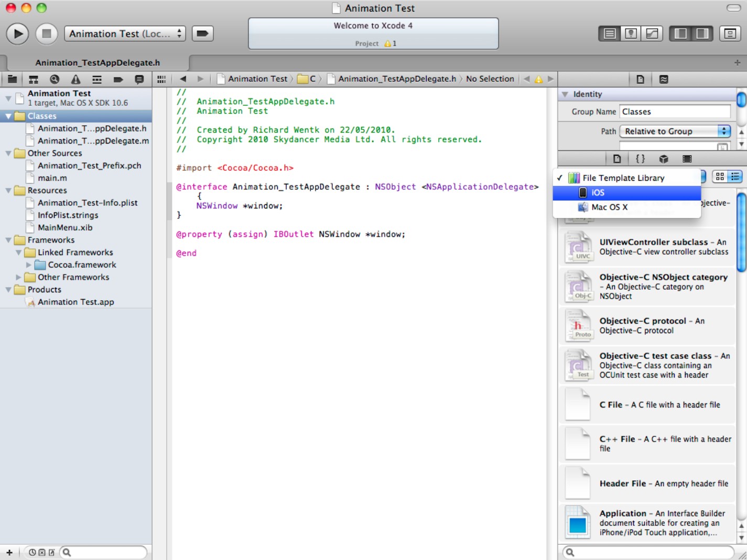Show the Object library cube icon

(x=664, y=159)
